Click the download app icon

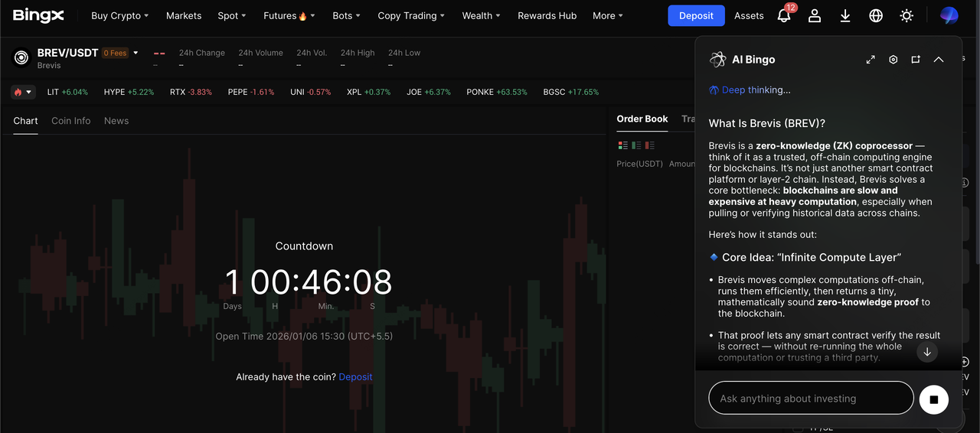tap(845, 16)
